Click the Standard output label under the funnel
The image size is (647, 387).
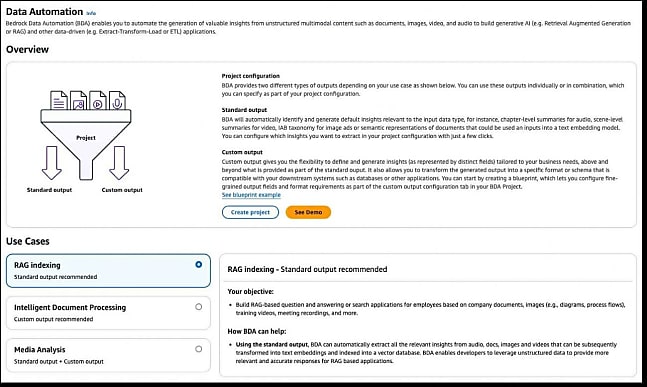click(x=50, y=190)
